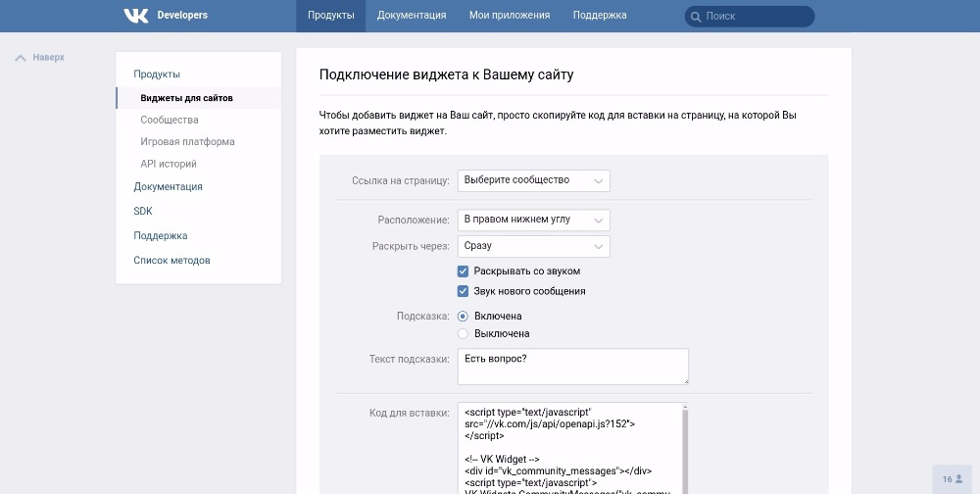Click the search magnifier icon
The image size is (980, 494).
coord(696,17)
